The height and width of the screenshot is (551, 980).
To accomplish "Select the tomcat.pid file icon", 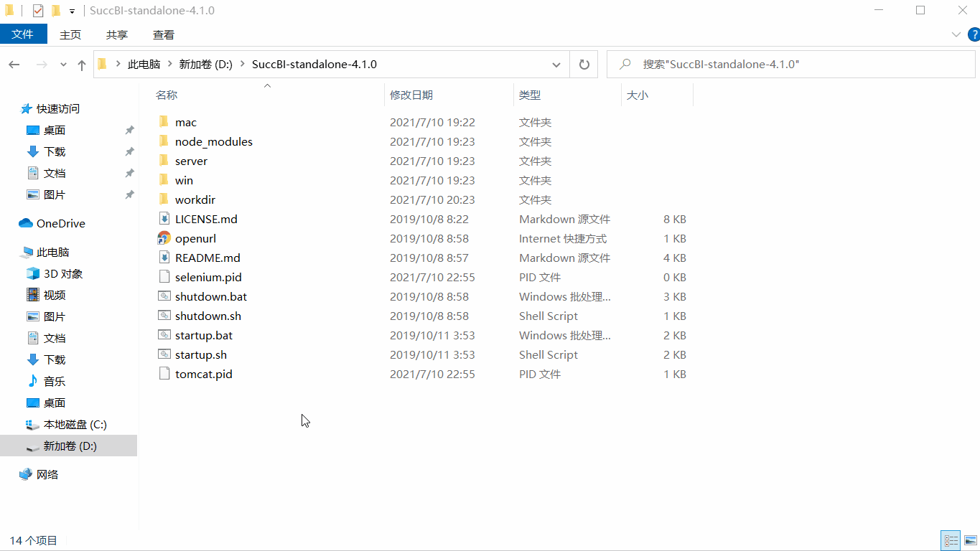I will [x=164, y=374].
